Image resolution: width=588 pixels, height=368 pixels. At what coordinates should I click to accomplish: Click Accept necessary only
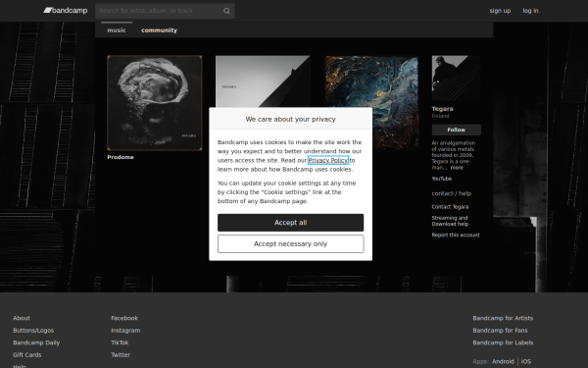click(x=291, y=243)
